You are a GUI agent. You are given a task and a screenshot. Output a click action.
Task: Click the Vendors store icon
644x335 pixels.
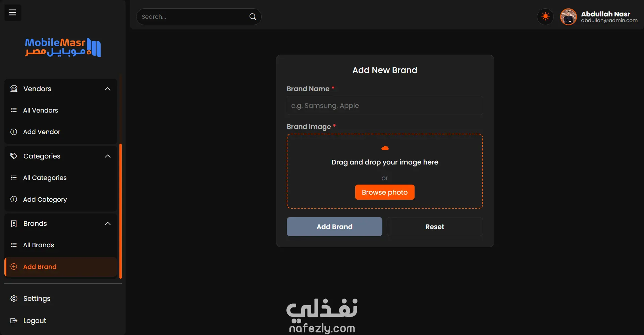pos(14,89)
